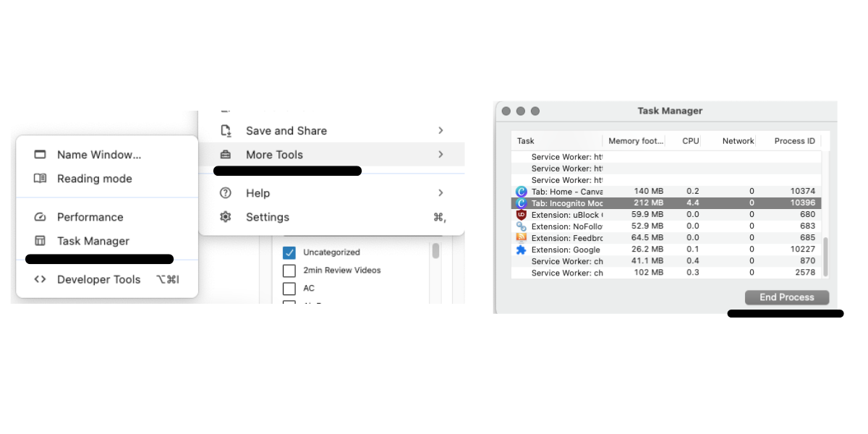Image resolution: width=868 pixels, height=434 pixels.
Task: Expand the Save and Share submenu chevron
Action: (x=441, y=130)
